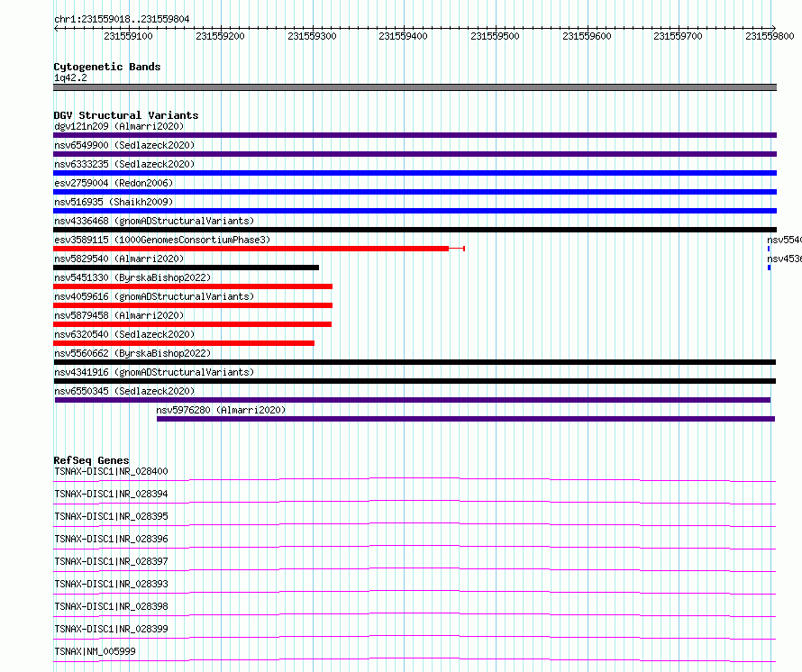
Task: Click the nsv5829540 short black bar
Action: [187, 268]
